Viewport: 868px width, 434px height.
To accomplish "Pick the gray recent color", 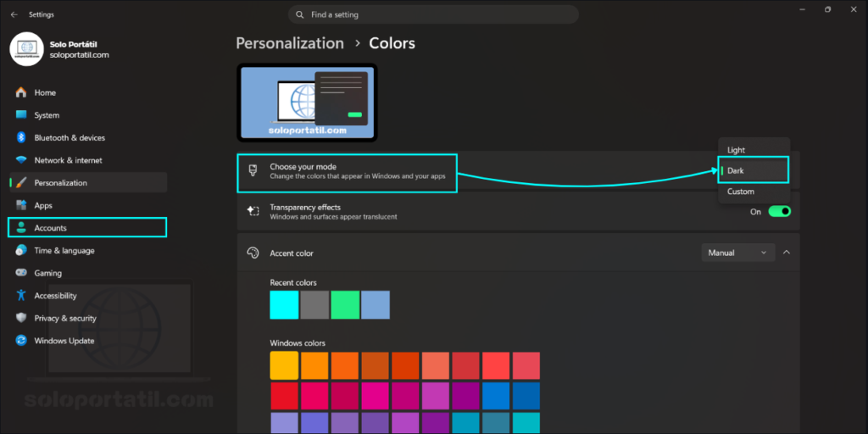I will coord(314,305).
